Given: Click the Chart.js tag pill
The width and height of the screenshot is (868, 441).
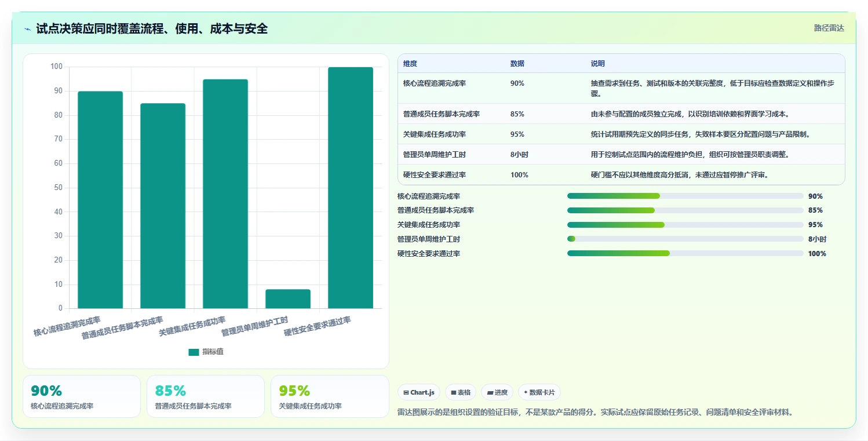Looking at the screenshot, I should pos(419,392).
